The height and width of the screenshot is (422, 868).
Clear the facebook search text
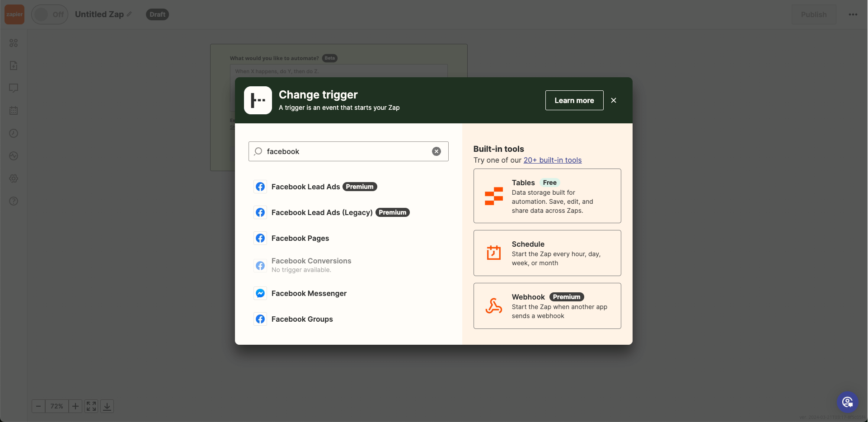click(x=436, y=151)
